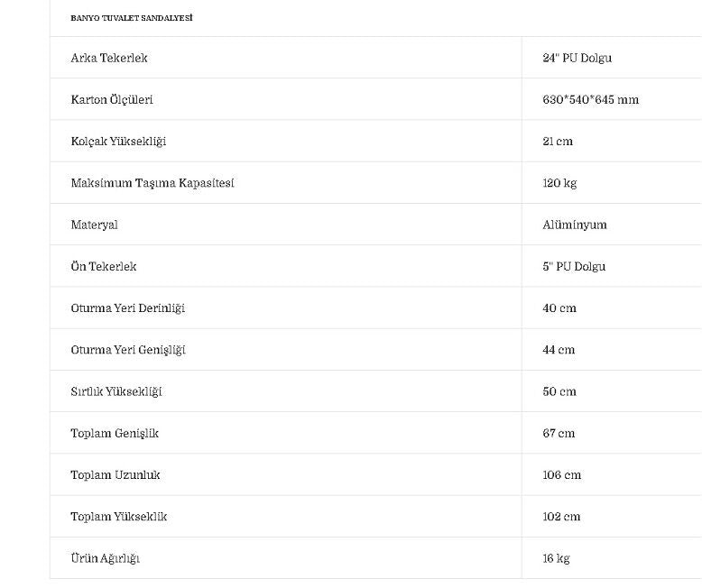Click the Alüminyum material value
Screen dimensions: 702x588
[575, 225]
